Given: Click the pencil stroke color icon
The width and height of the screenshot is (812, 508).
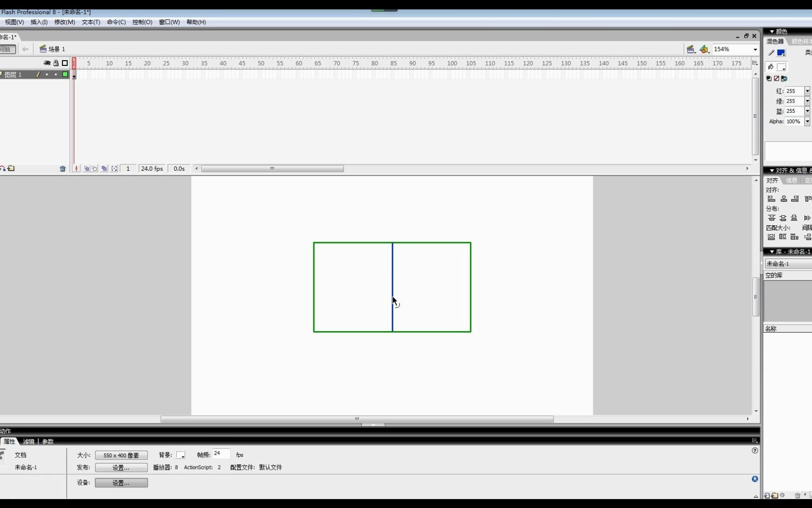Looking at the screenshot, I should (x=771, y=53).
